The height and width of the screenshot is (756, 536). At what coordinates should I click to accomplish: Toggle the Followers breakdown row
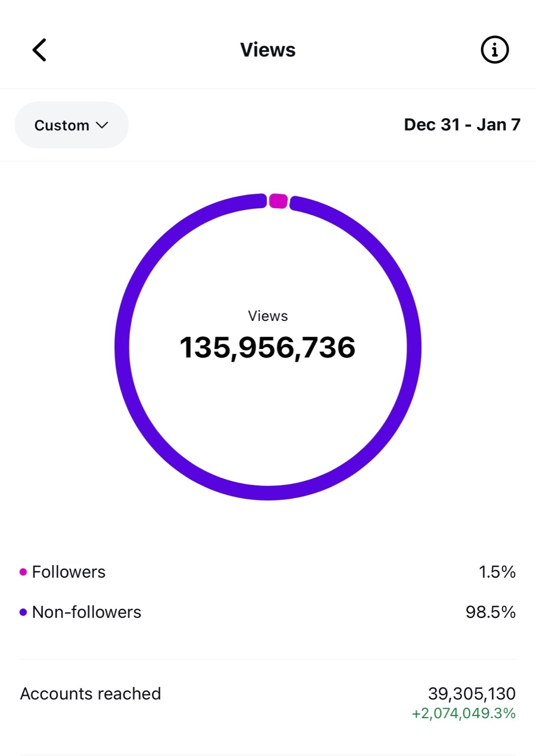268,571
